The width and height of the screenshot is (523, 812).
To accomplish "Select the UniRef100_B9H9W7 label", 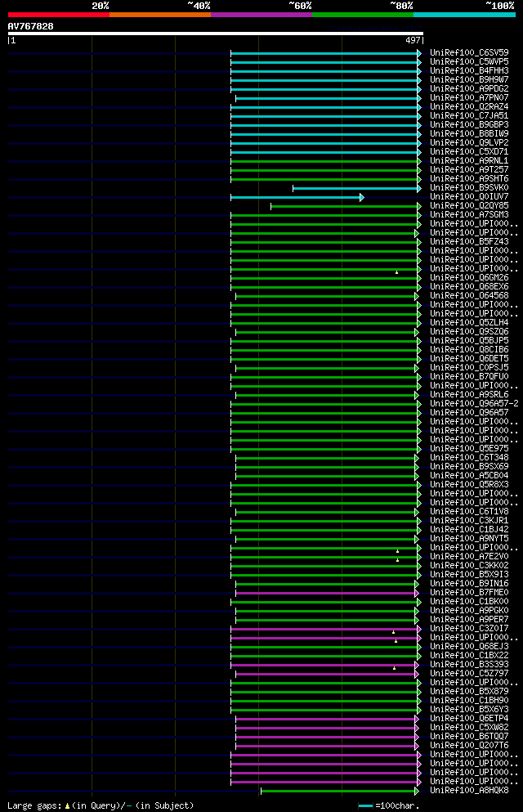I will 469,80.
